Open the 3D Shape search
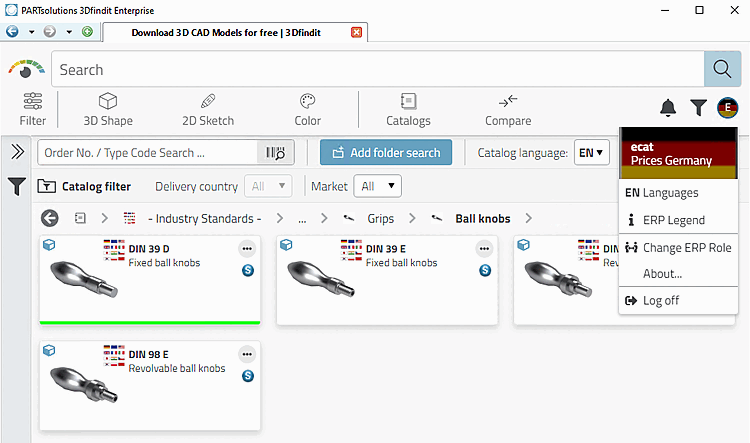 [108, 109]
